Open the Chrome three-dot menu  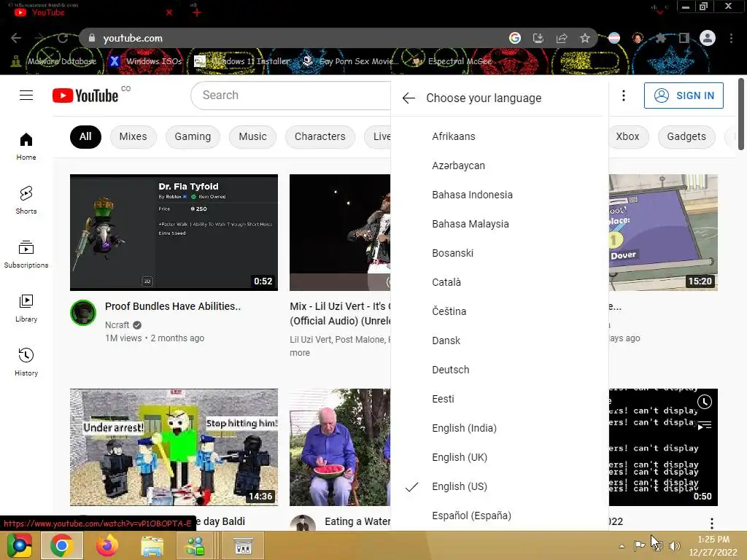pos(731,38)
